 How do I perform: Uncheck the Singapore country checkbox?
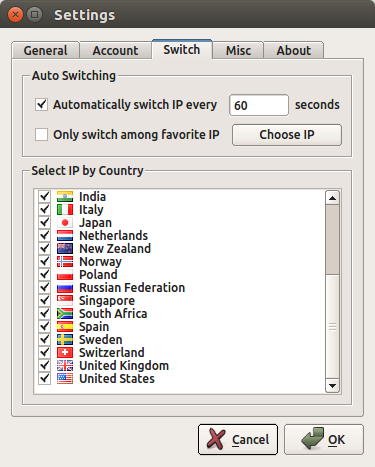coord(44,301)
